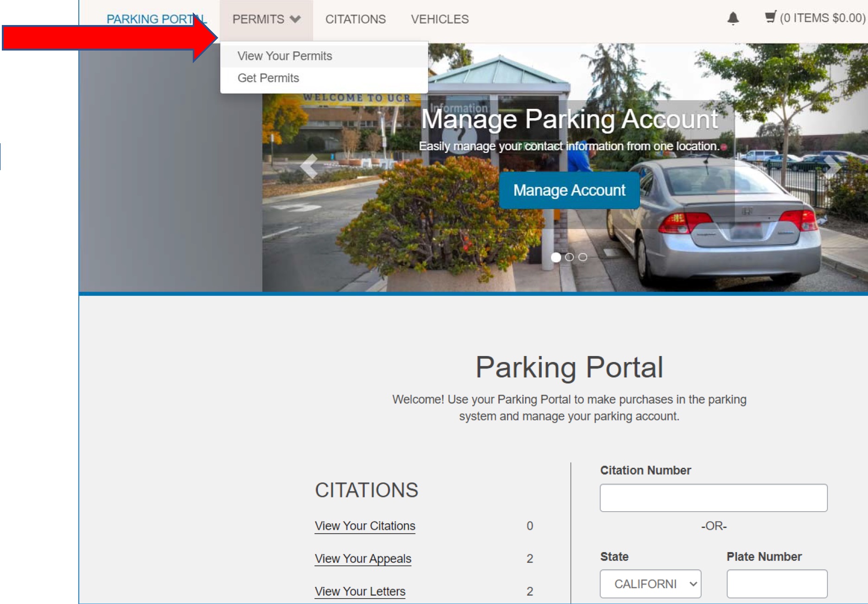868x604 pixels.
Task: Open the Vehicles nav tab
Action: 440,19
